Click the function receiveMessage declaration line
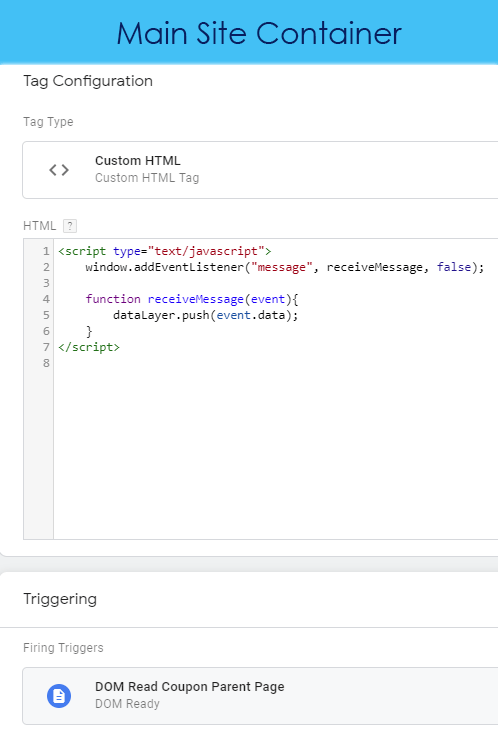Viewport: 498px width, 730px height. (x=192, y=299)
